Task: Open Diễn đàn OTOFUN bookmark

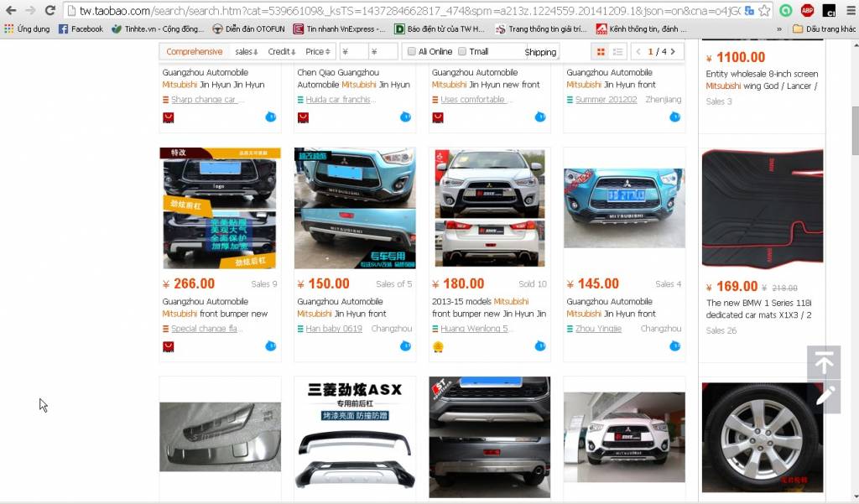Action: click(x=248, y=29)
